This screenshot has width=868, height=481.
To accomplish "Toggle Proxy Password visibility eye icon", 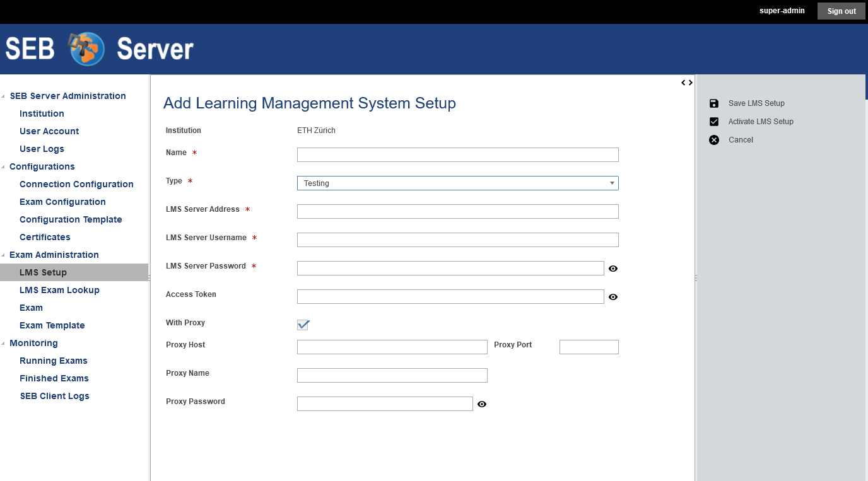I will pyautogui.click(x=482, y=404).
